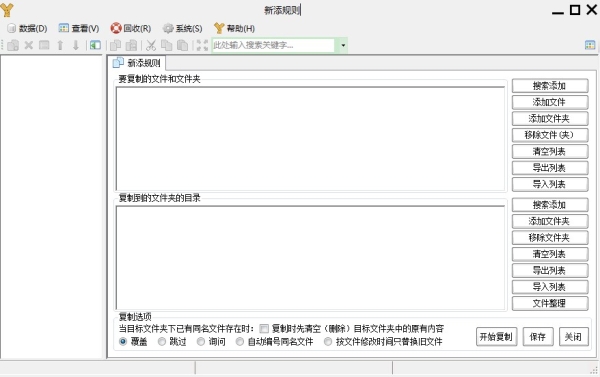Click the search keyword input field
Screen dimensions: 600x377
pos(274,46)
